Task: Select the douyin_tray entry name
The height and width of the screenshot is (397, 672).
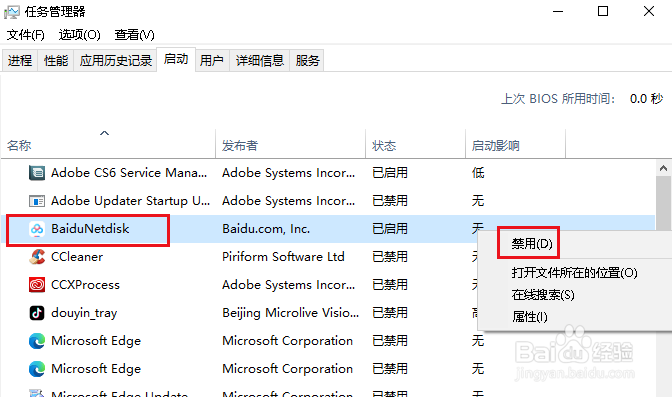Action: click(x=84, y=313)
